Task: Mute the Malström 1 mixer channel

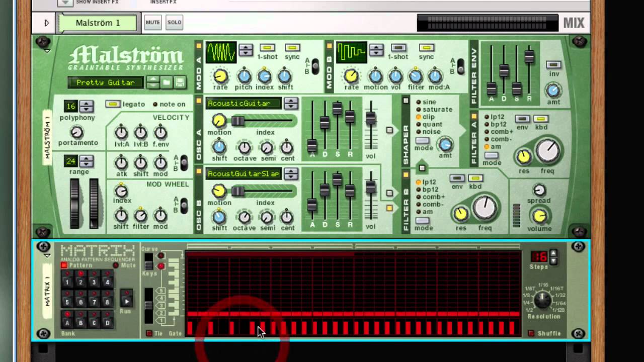Action: pyautogui.click(x=152, y=22)
